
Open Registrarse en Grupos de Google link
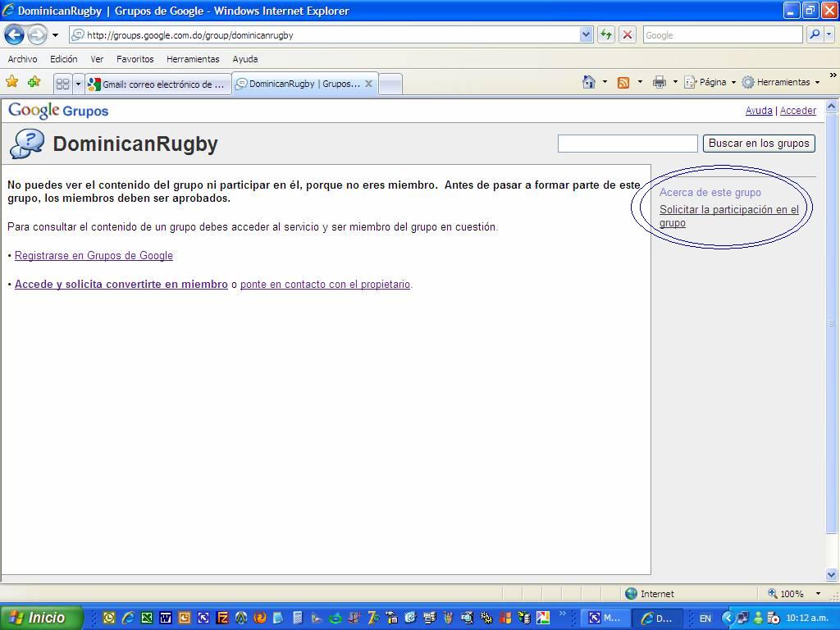click(94, 256)
